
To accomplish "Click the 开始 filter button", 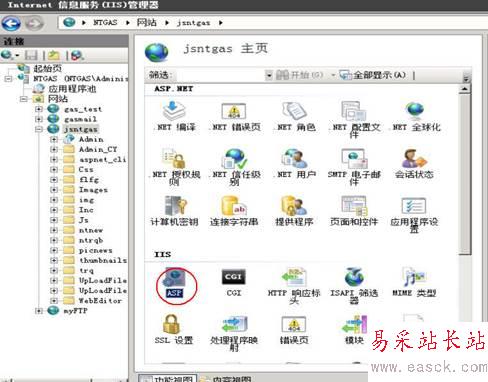I will (299, 75).
